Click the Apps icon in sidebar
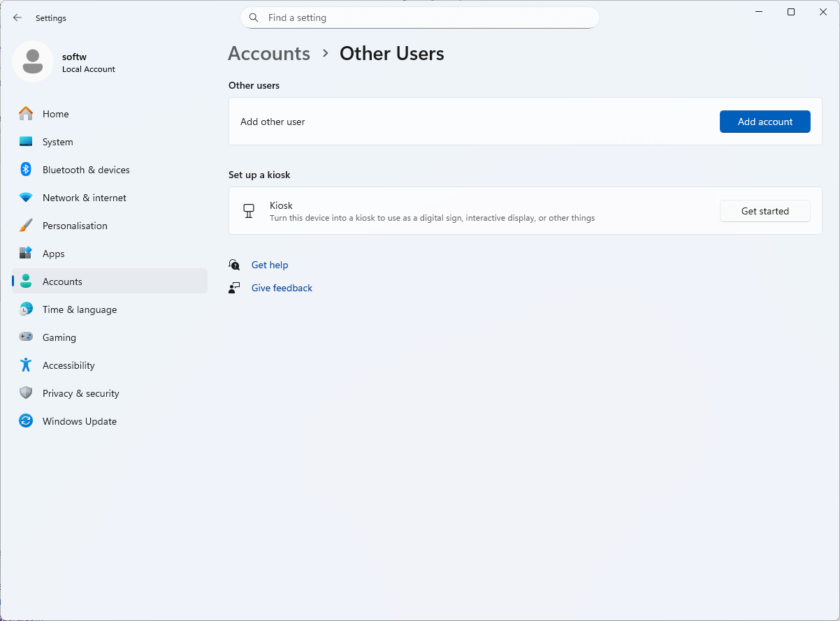 [x=26, y=254]
